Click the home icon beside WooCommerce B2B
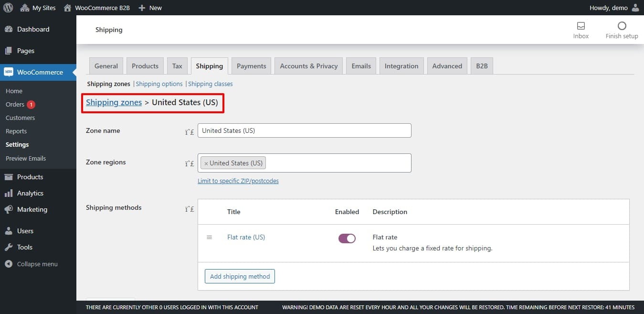 [x=67, y=8]
